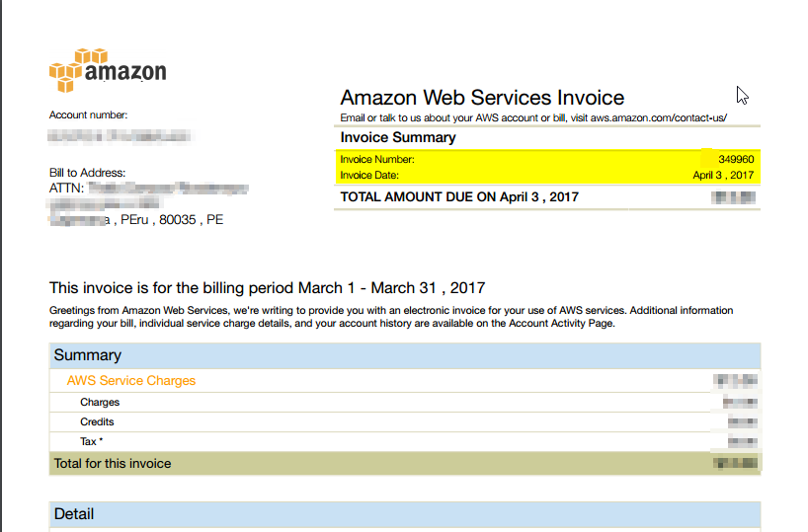
Task: Click the invoice date value April 3, 2017
Action: 723,175
